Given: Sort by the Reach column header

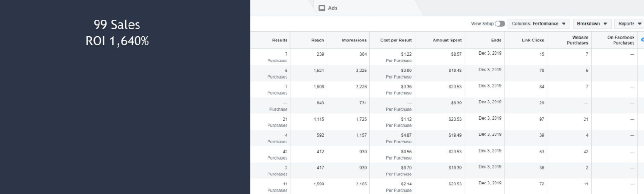Looking at the screenshot, I should [x=317, y=40].
